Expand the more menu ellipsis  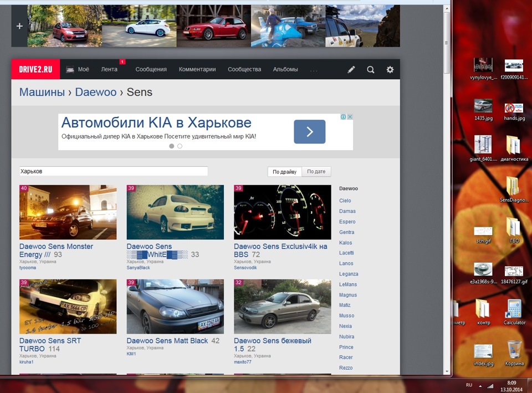[x=314, y=70]
